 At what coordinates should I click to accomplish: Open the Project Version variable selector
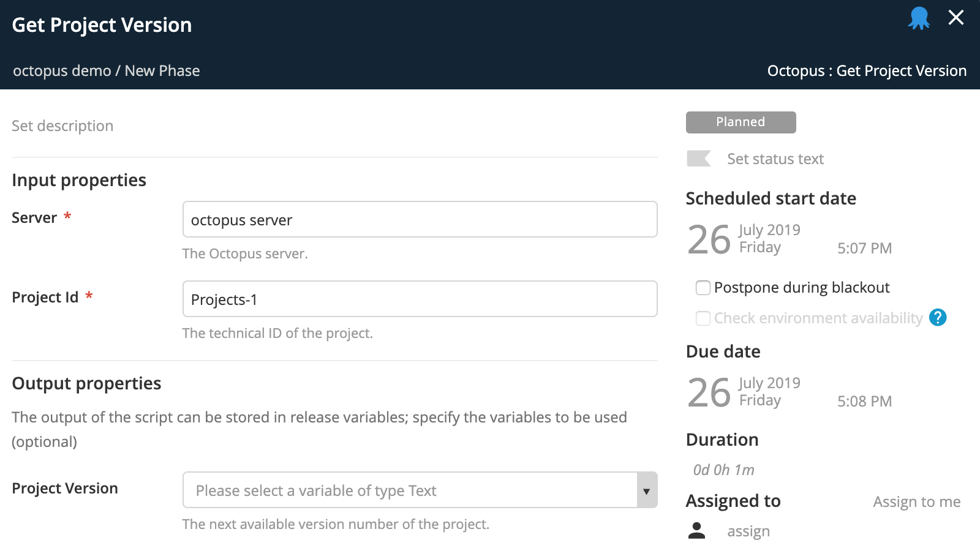pos(420,490)
